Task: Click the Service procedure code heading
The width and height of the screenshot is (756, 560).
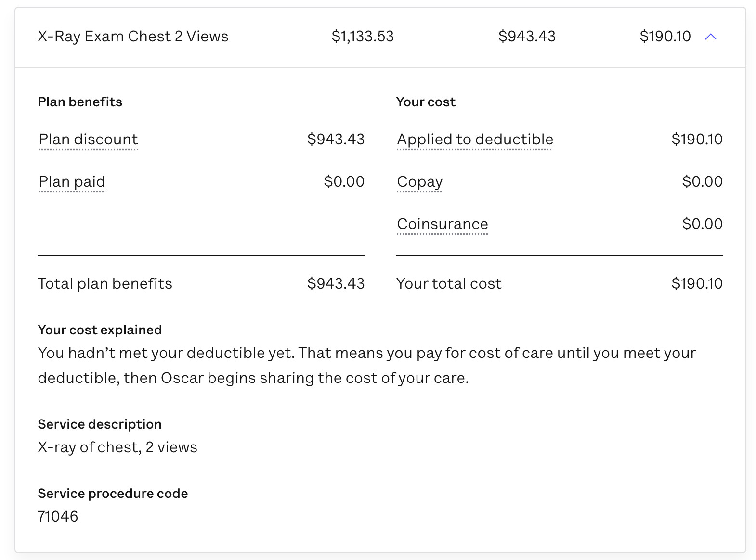Action: (x=113, y=494)
